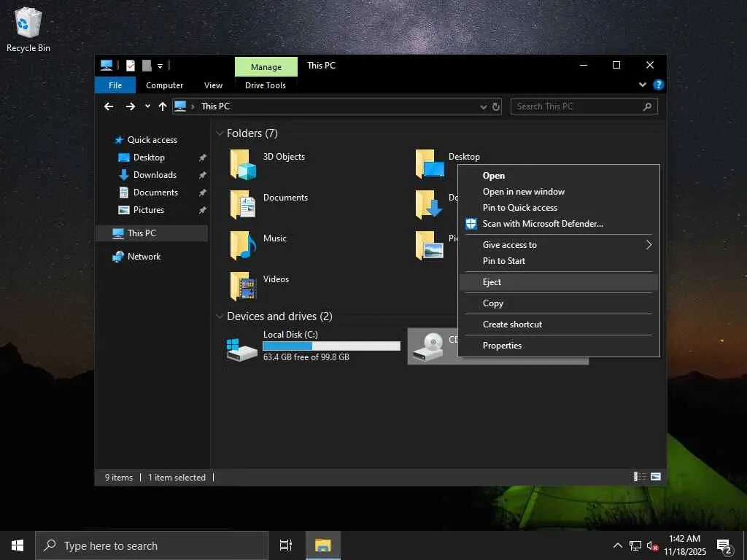
Task: Select Downloads in Quick access
Action: click(x=155, y=175)
